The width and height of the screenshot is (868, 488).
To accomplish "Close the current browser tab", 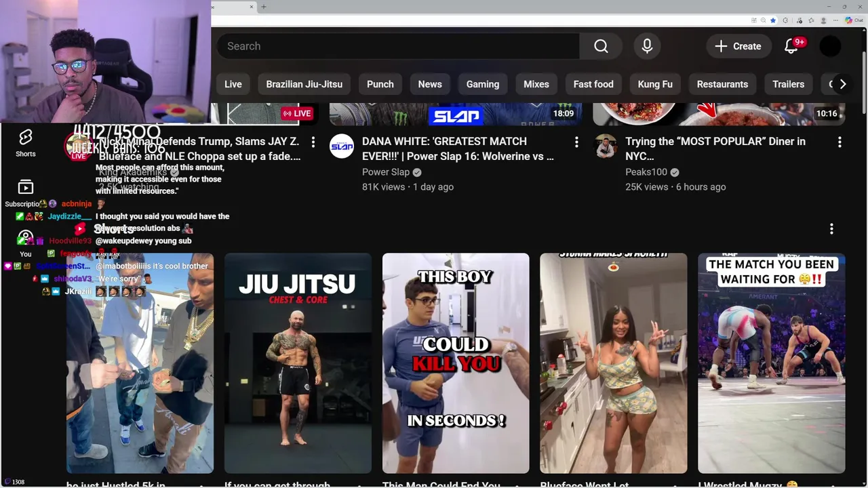I will tap(252, 7).
